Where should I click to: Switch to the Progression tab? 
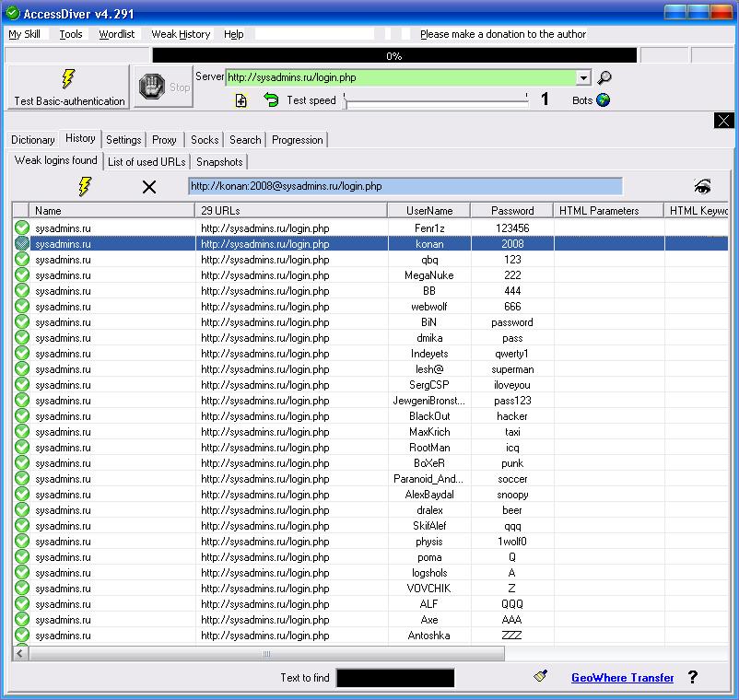[298, 140]
